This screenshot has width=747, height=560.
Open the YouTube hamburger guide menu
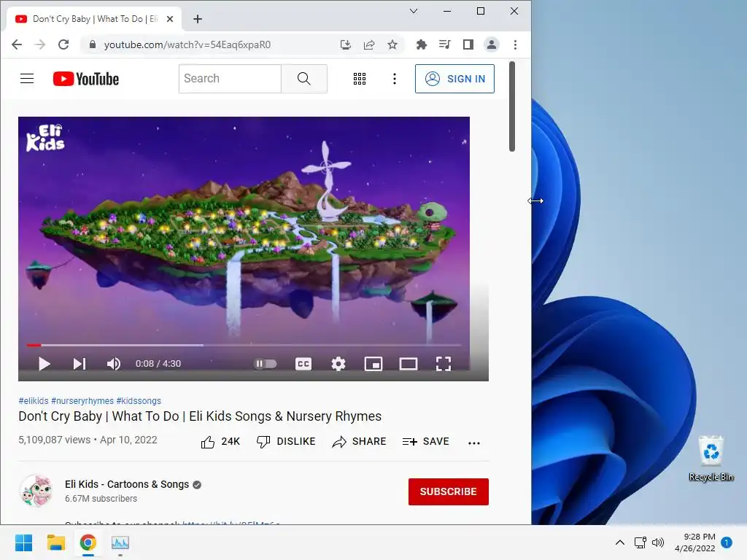(x=27, y=79)
